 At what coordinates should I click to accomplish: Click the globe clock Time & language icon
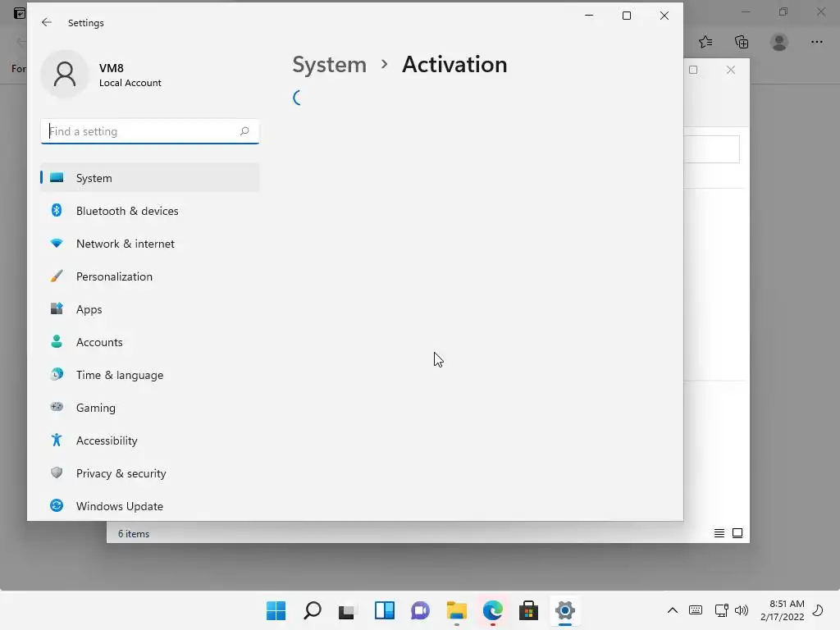point(57,374)
